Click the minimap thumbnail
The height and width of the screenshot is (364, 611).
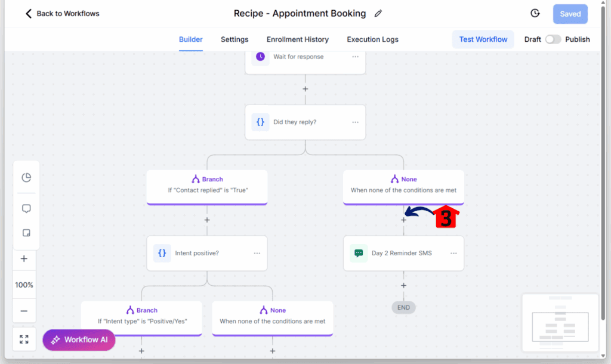point(560,323)
